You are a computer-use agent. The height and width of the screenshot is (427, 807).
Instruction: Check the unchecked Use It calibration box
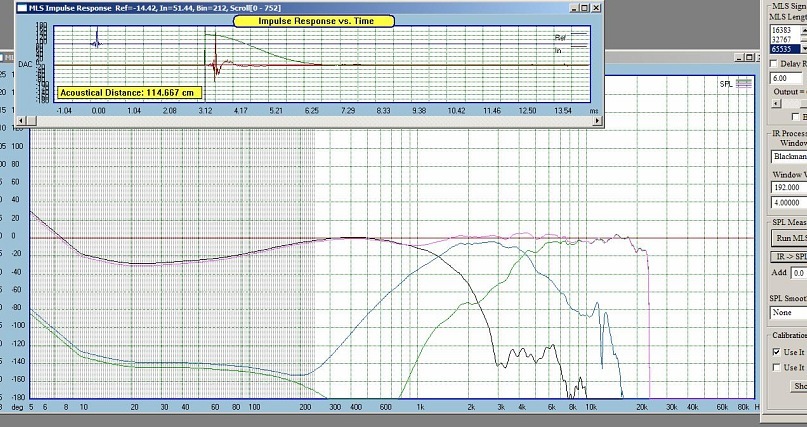[x=776, y=367]
